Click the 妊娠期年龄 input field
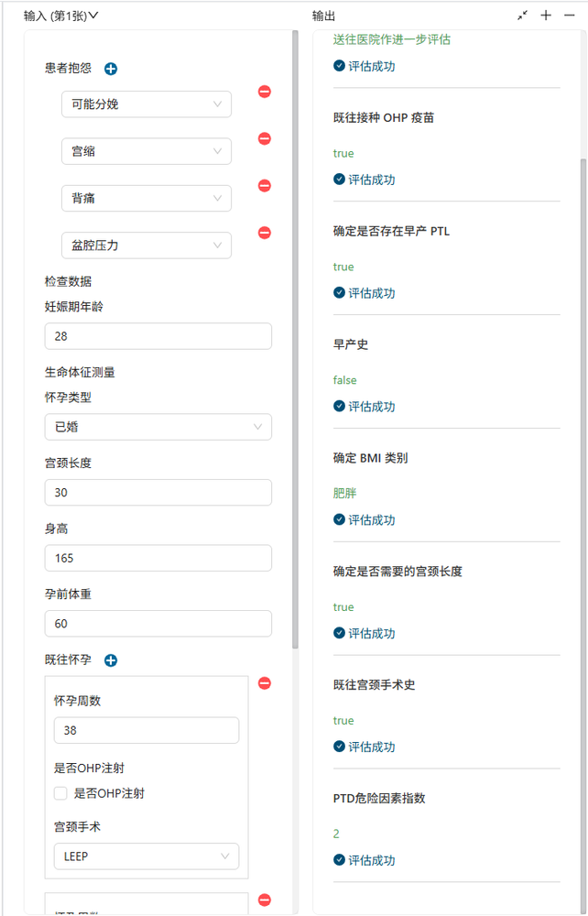The image size is (588, 916). point(158,336)
